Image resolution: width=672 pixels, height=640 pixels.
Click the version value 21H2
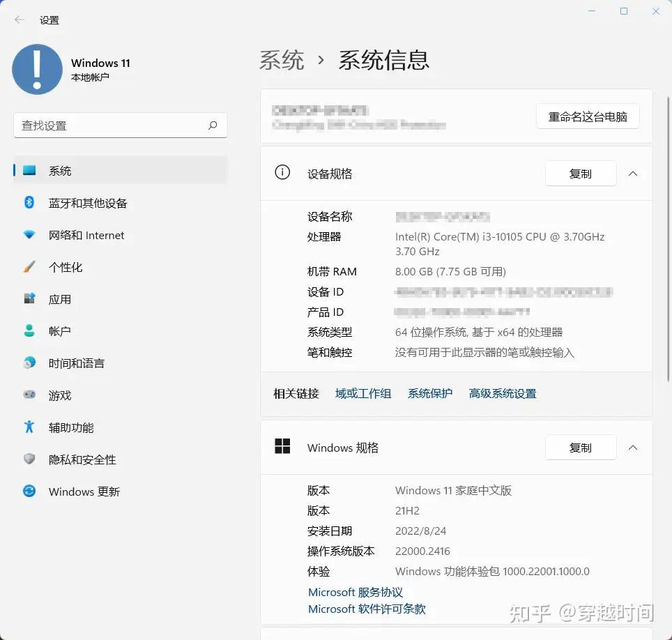pos(407,510)
